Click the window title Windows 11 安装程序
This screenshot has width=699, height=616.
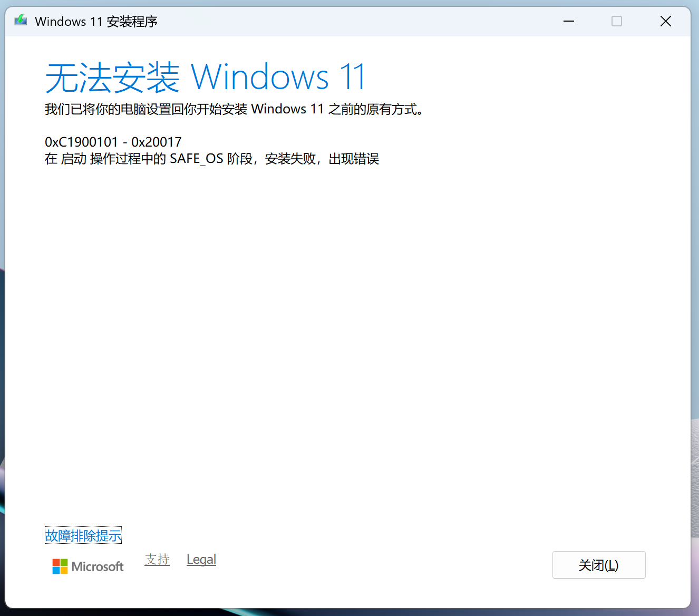pos(96,21)
